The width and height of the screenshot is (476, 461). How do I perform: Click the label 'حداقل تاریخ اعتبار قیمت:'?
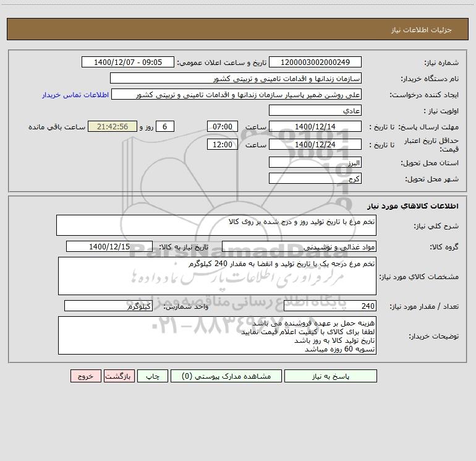pyautogui.click(x=431, y=145)
